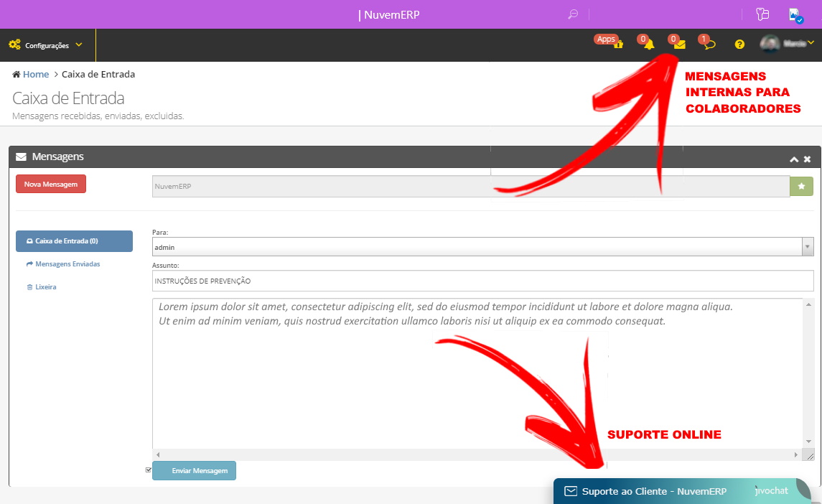Open the chat bubbles icon
The width and height of the screenshot is (822, 504).
(x=709, y=45)
